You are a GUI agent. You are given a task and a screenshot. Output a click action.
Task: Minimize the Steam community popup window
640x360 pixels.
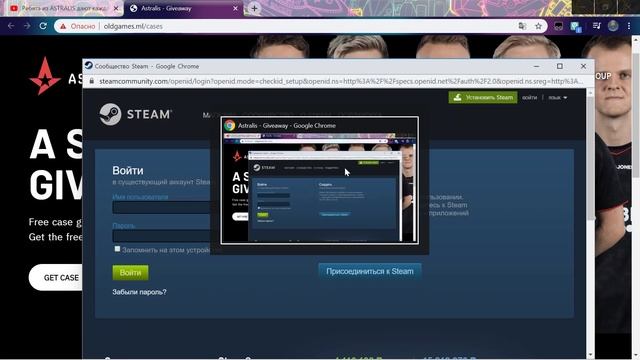[x=536, y=66]
